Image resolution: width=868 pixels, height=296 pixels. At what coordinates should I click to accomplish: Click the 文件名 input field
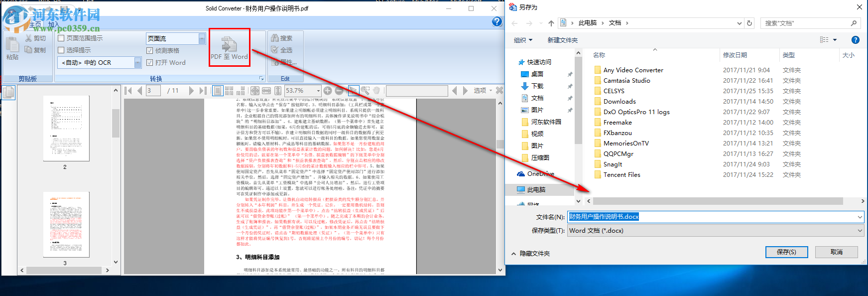coord(716,217)
